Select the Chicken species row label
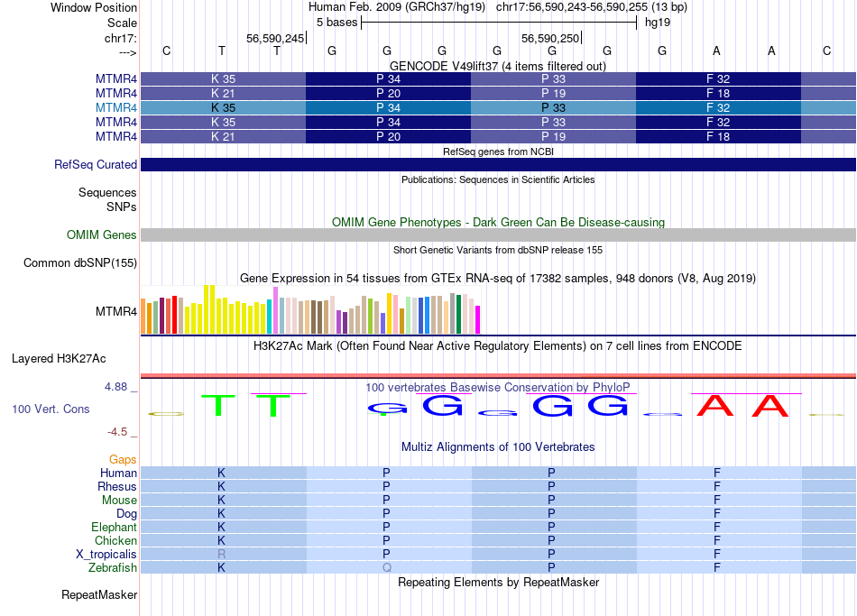 pyautogui.click(x=115, y=540)
